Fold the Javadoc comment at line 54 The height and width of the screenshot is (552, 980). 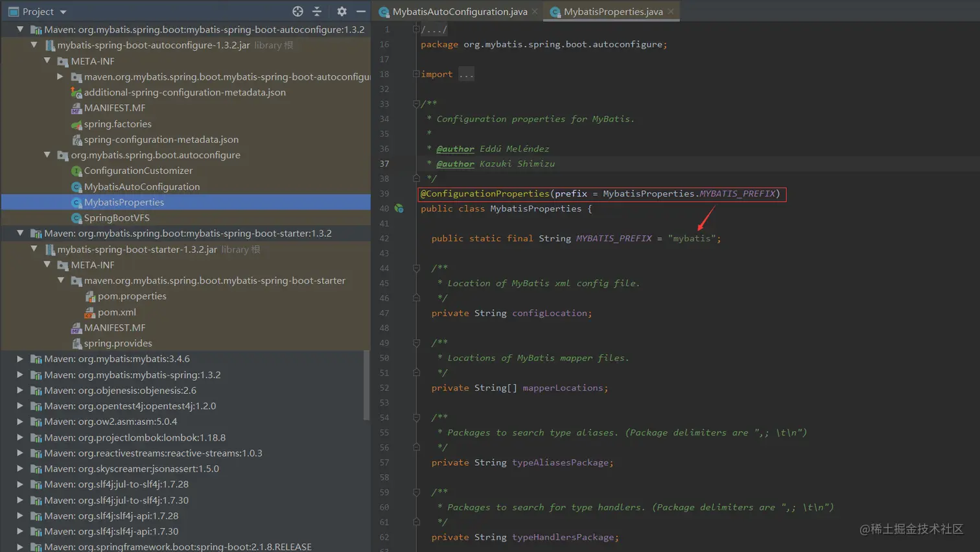[416, 418]
